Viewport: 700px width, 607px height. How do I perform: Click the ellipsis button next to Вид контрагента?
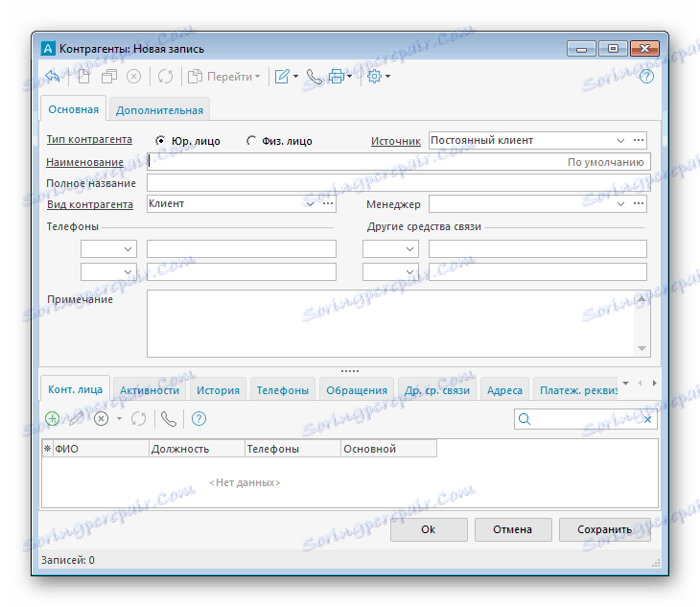point(328,203)
